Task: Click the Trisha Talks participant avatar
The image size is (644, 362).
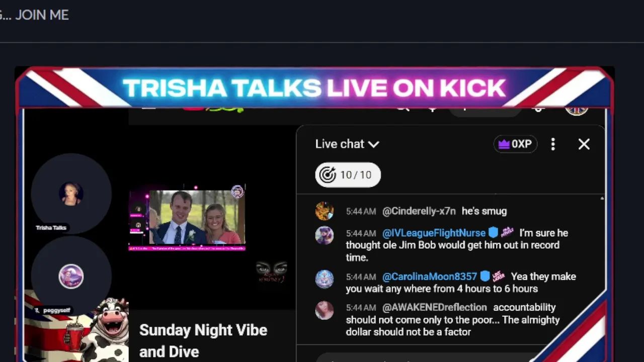Action: click(71, 194)
